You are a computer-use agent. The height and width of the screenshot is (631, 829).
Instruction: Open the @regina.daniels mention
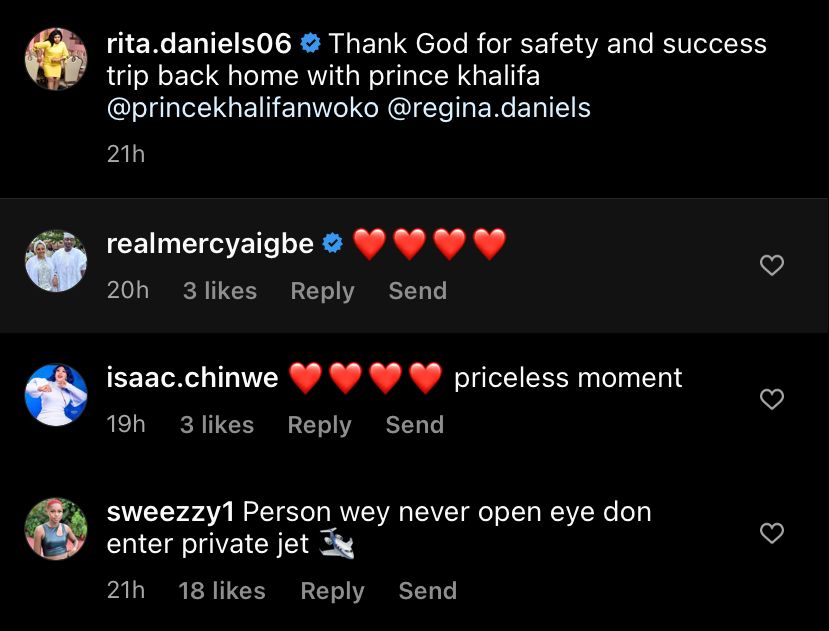[488, 108]
